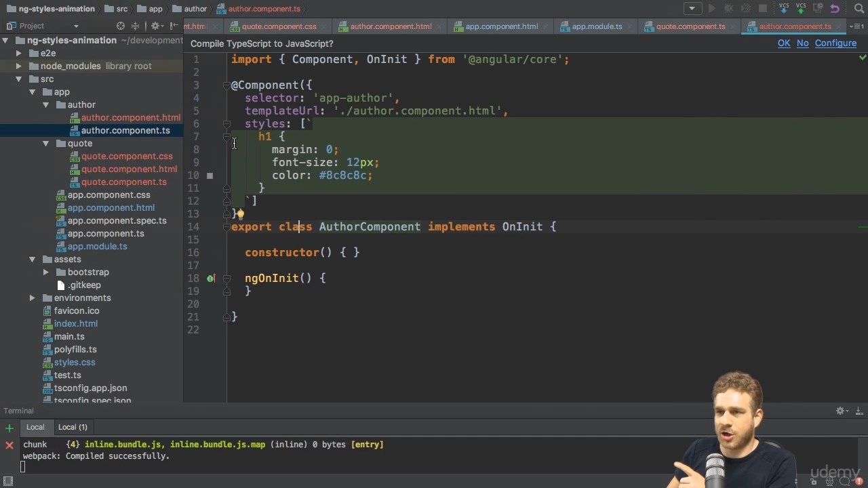Image resolution: width=868 pixels, height=488 pixels.
Task: Click VCS commit changes icon
Action: 802,9
